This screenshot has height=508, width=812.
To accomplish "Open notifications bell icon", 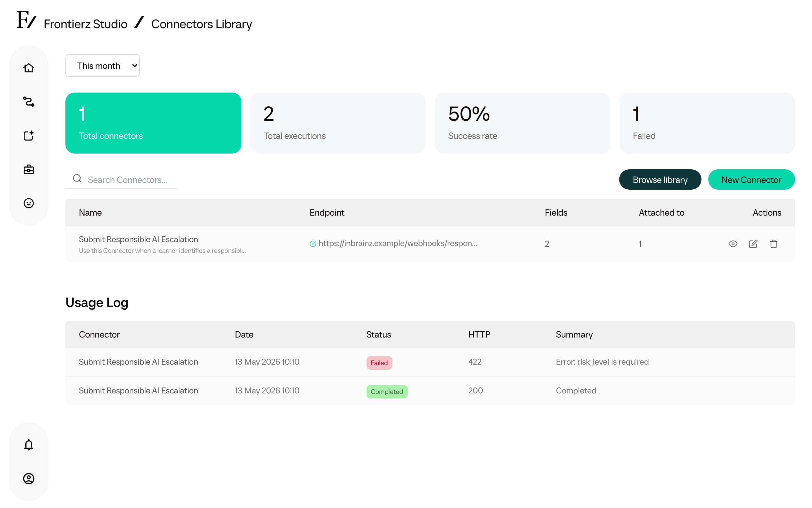I will [x=28, y=444].
